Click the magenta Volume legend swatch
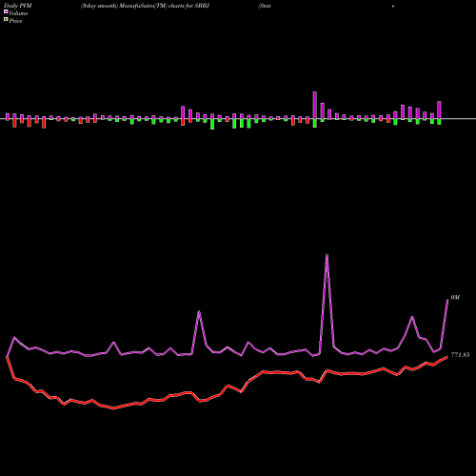 pyautogui.click(x=6, y=11)
